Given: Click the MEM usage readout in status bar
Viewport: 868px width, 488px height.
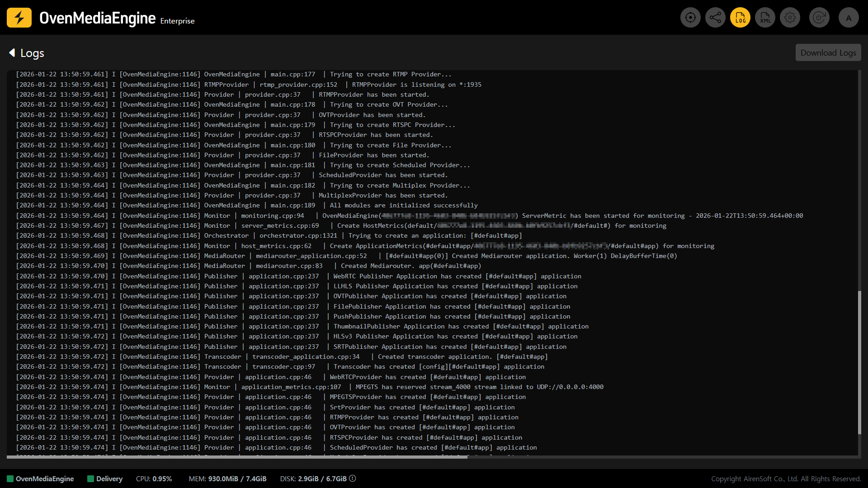Looking at the screenshot, I should [227, 479].
